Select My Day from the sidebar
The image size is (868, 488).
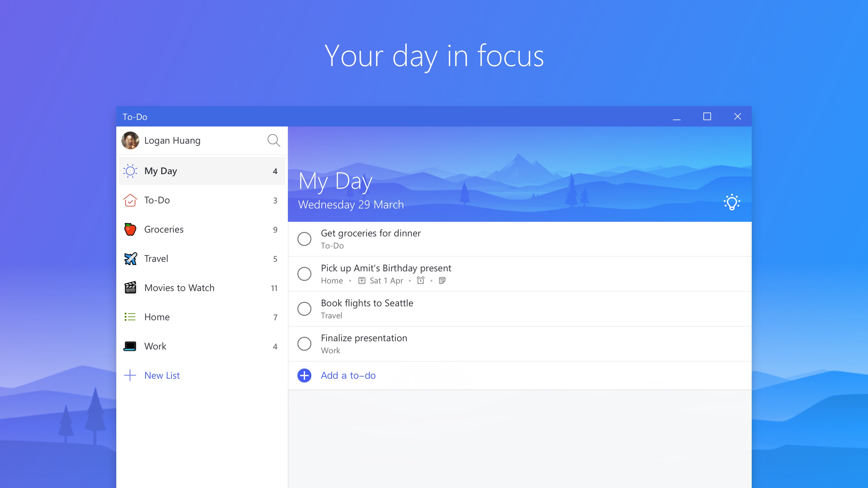click(201, 171)
